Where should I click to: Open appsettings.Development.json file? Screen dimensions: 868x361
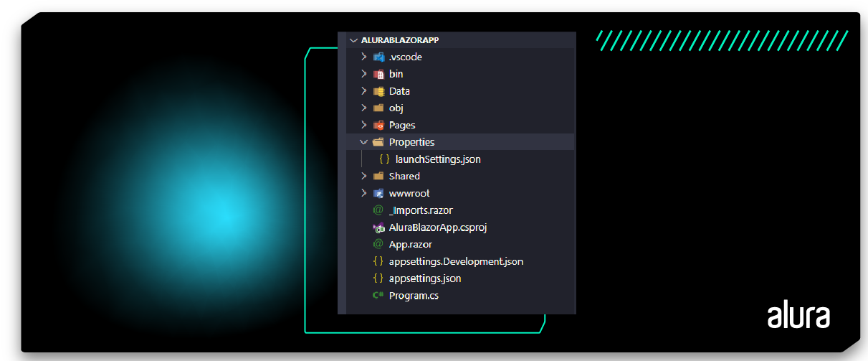click(456, 261)
